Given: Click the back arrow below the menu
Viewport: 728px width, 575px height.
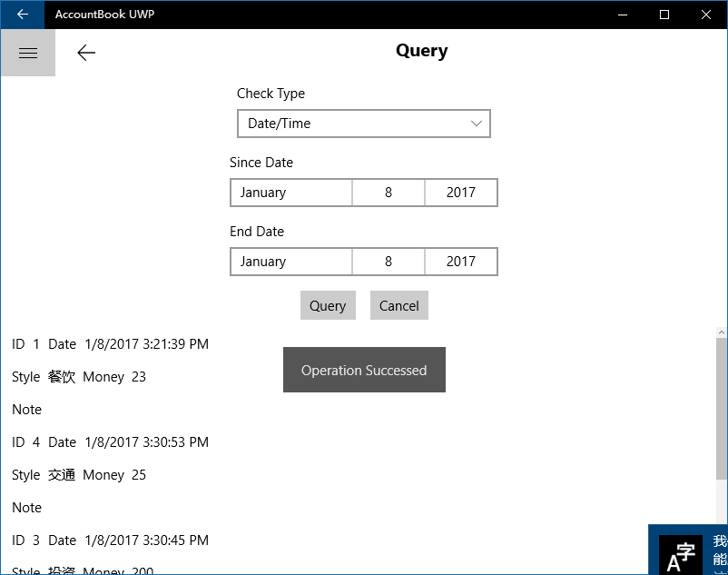Looking at the screenshot, I should point(86,53).
